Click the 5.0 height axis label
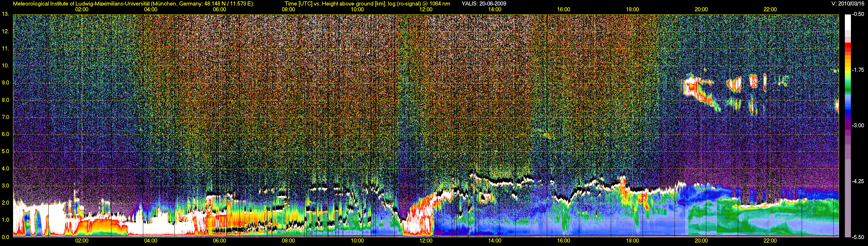This screenshot has height=246, width=868. coord(5,151)
